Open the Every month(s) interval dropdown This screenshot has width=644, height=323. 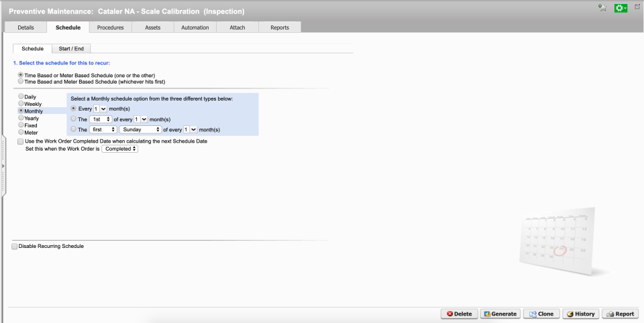[100, 109]
